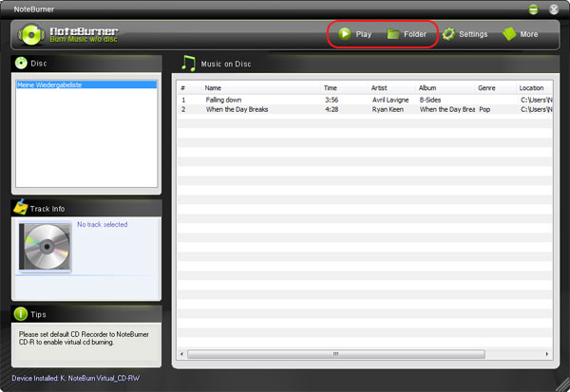Screen dimensions: 570x392
Task: Click the Music on Disc note icon
Action: [188, 64]
